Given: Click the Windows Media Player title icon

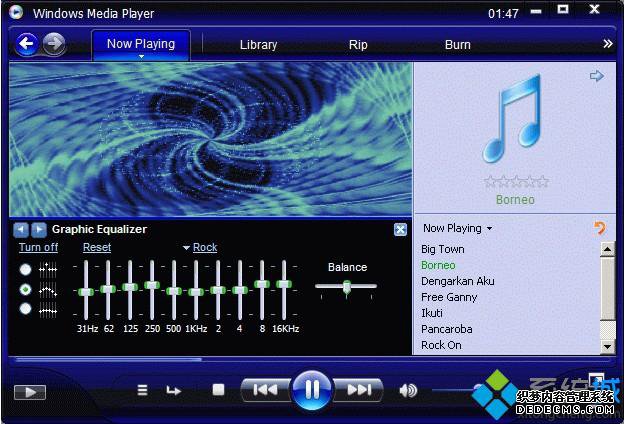Looking at the screenshot, I should [16, 12].
